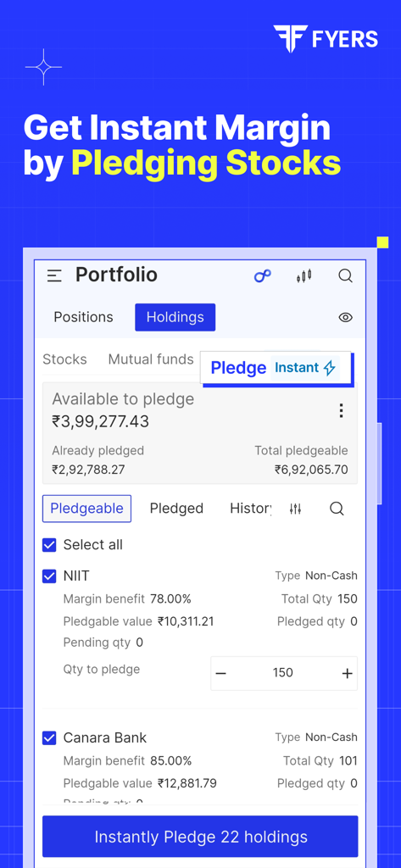Image resolution: width=401 pixels, height=868 pixels.
Task: Open the hamburger menu beside Portfolio
Action: (54, 275)
